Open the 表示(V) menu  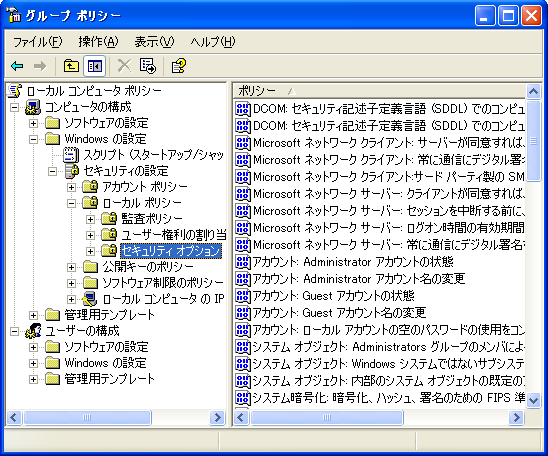[154, 42]
